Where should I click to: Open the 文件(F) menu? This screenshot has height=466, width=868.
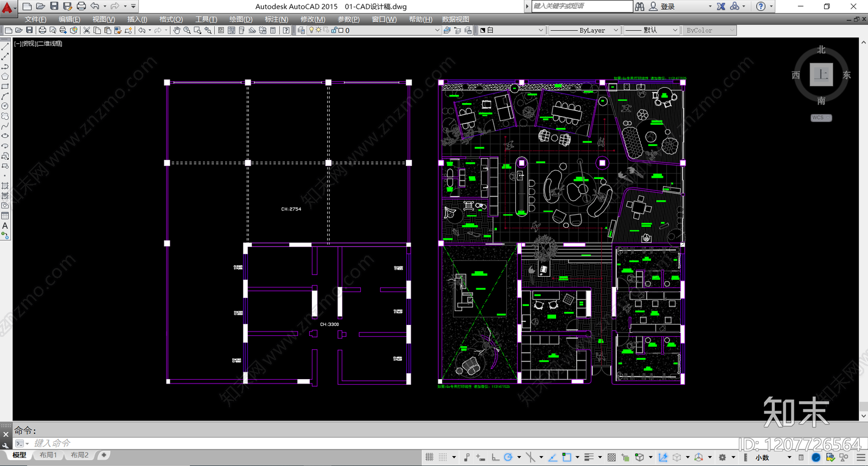click(35, 19)
